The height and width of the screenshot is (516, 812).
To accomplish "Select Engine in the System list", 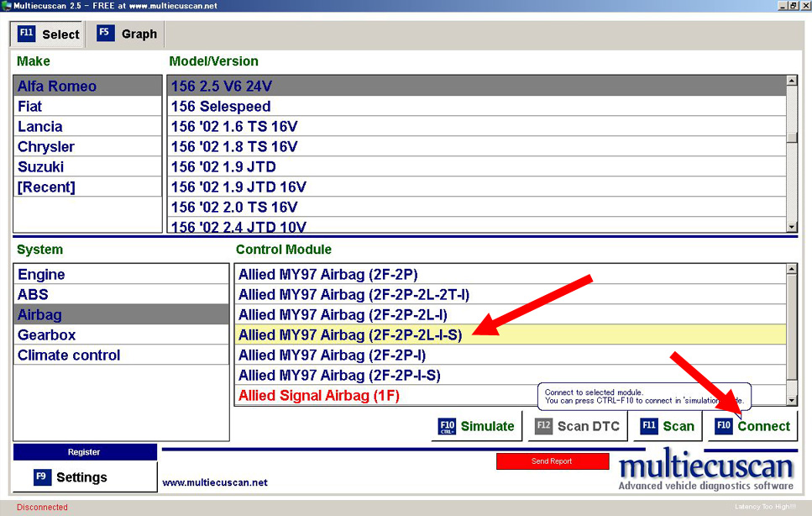I will tap(121, 274).
